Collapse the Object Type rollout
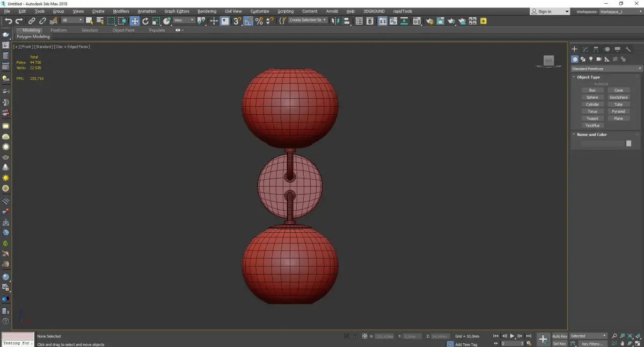The image size is (644, 347). click(588, 77)
